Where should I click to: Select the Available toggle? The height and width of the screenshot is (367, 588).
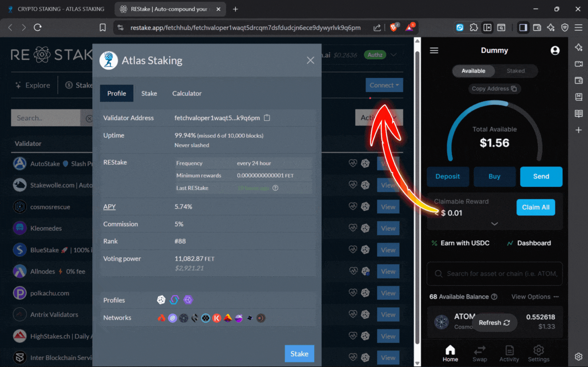coord(473,71)
